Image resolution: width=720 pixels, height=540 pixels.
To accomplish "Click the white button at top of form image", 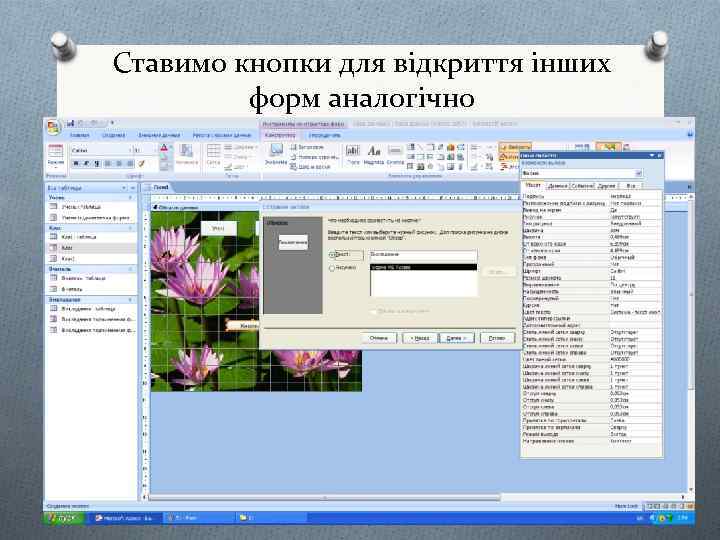I will pyautogui.click(x=219, y=228).
